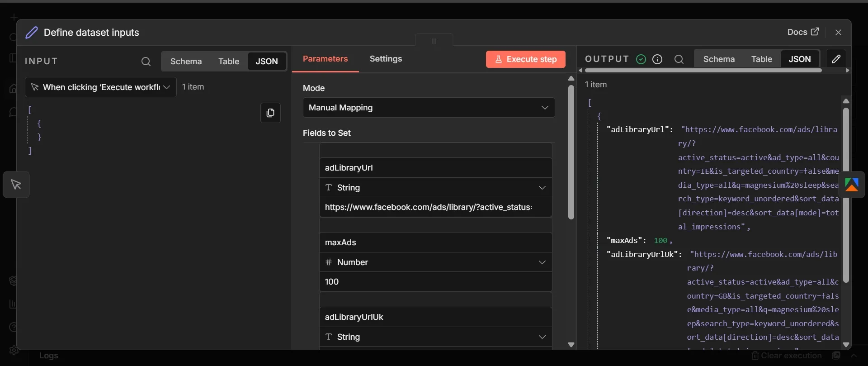Edit the maxAds value 100
The image size is (868, 366).
coord(436,282)
